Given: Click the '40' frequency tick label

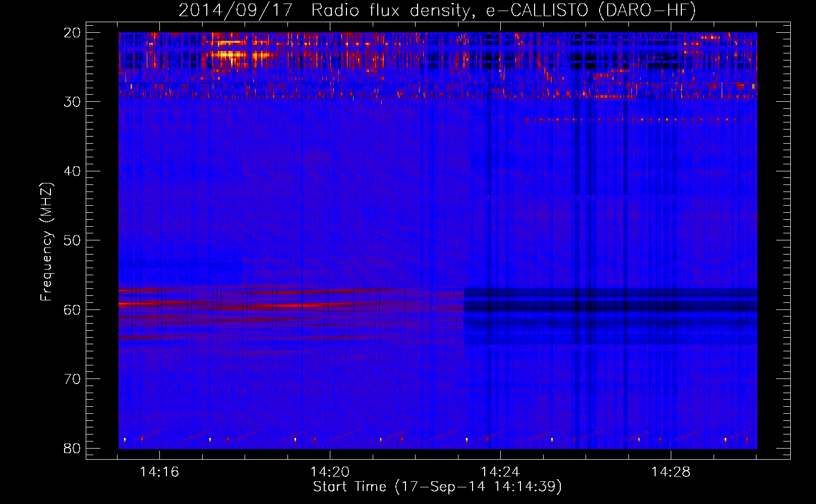Looking at the screenshot, I should click(x=73, y=171).
